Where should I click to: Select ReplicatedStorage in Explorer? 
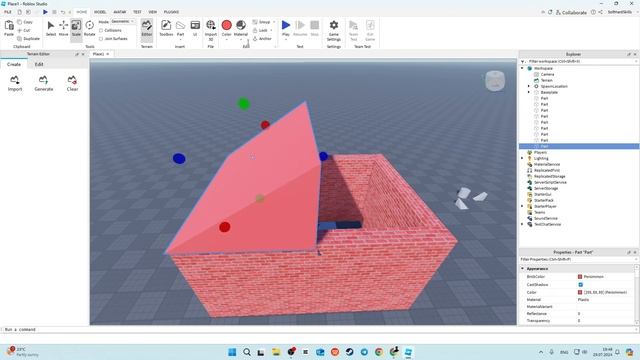[549, 176]
